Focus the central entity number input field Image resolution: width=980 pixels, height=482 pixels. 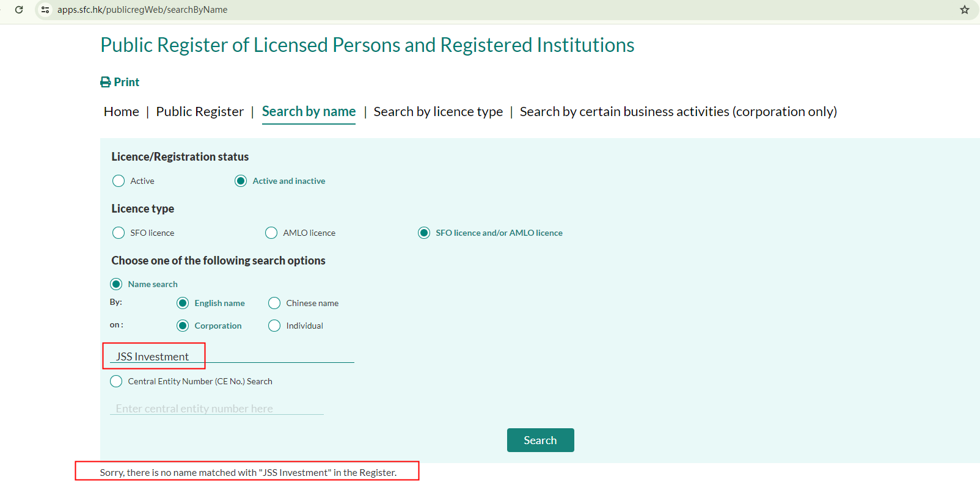click(x=217, y=409)
